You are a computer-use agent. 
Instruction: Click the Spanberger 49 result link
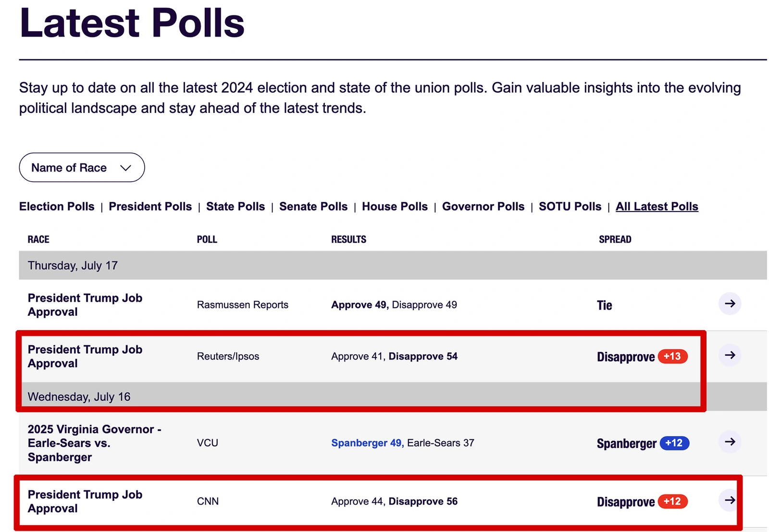[x=366, y=443]
